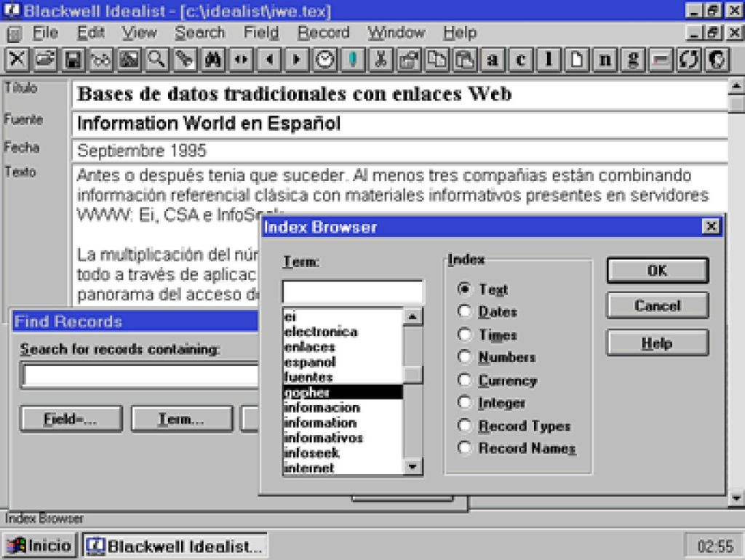
Task: Choose the Numbers index option
Action: (x=464, y=357)
